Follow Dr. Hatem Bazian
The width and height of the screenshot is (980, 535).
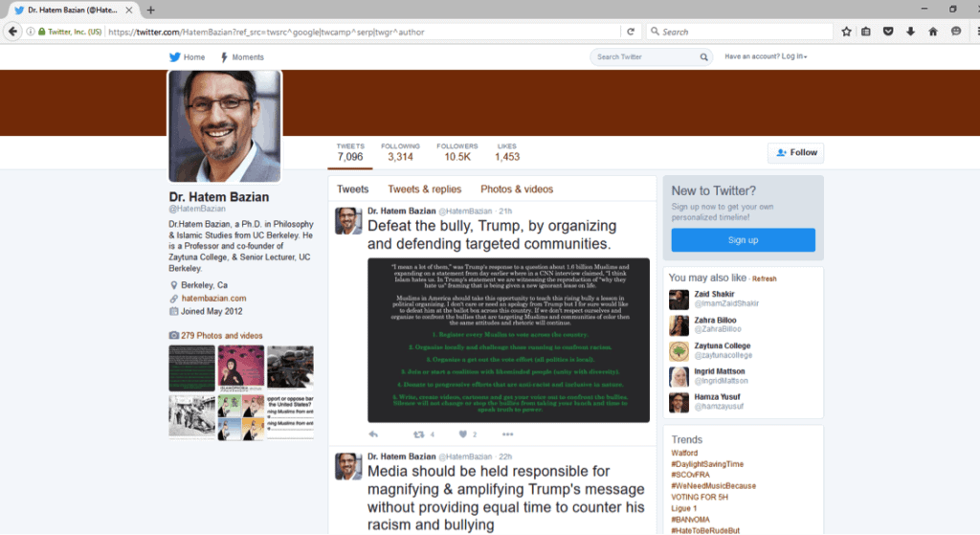pyautogui.click(x=796, y=152)
